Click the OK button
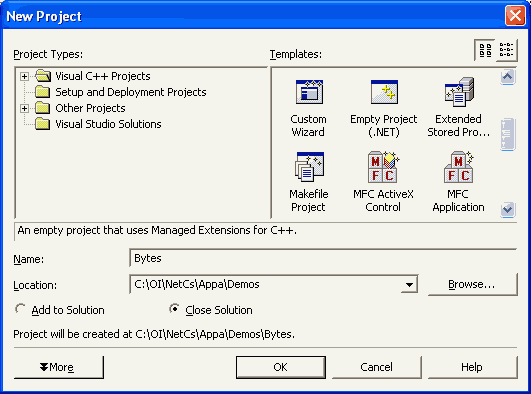The width and height of the screenshot is (531, 394). point(281,367)
